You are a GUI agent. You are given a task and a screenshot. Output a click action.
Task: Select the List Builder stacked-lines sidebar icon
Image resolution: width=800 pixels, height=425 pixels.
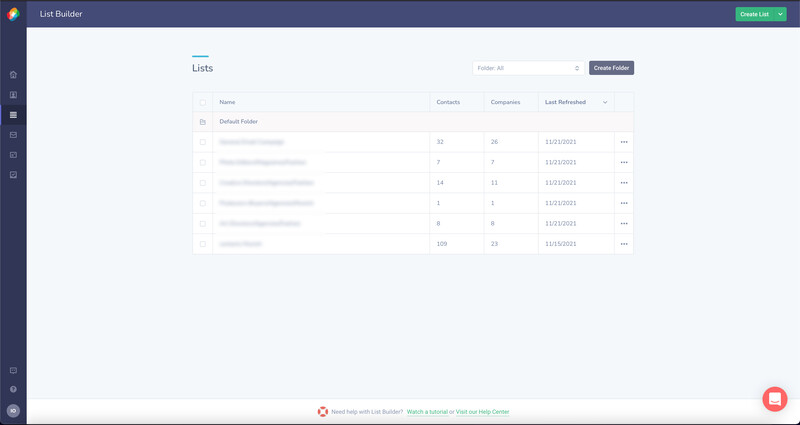click(x=13, y=115)
